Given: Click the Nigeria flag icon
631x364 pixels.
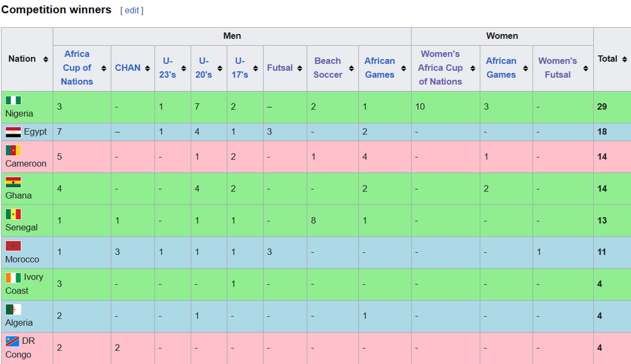Looking at the screenshot, I should (13, 100).
